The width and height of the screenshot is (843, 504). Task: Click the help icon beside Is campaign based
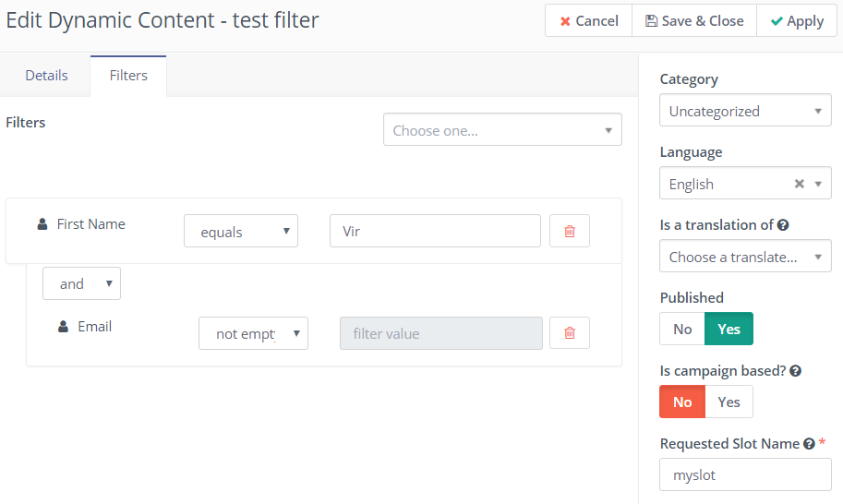point(795,371)
